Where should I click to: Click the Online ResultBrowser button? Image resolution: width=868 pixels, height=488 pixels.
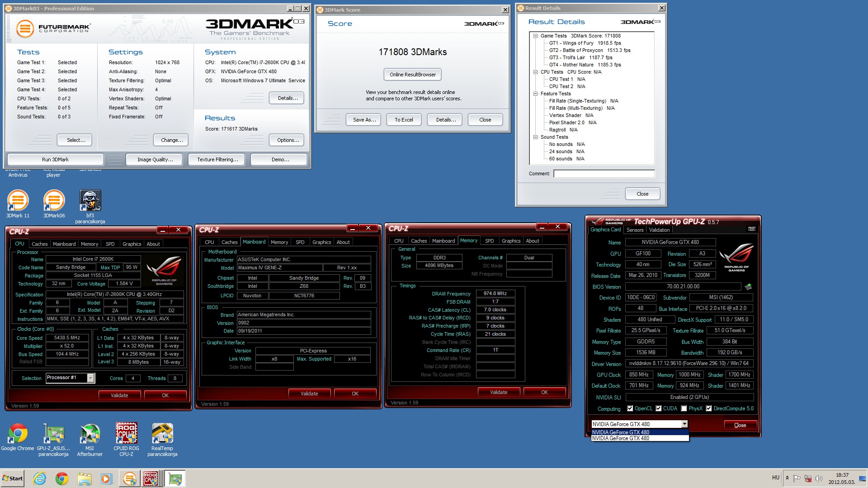[x=412, y=75]
